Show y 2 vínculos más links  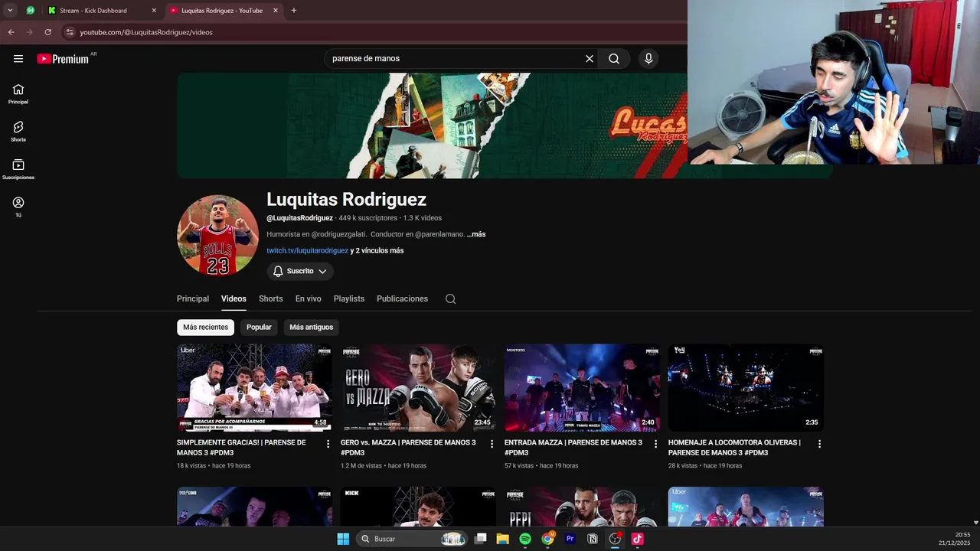377,250
